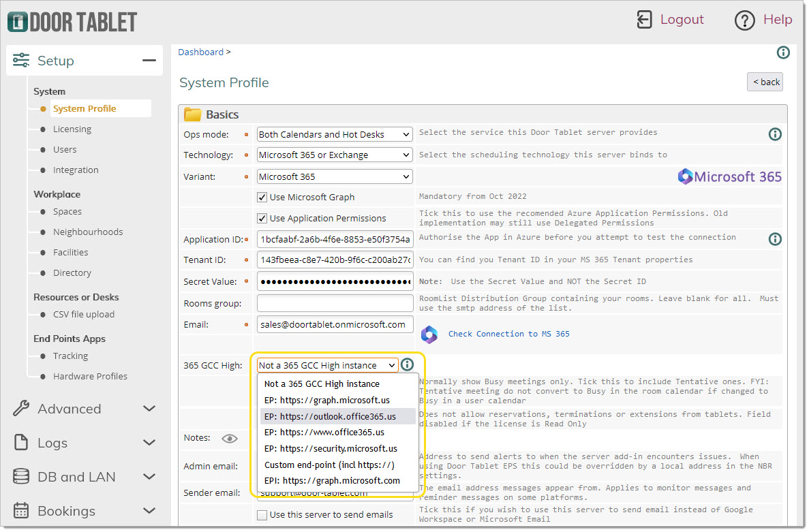
Task: Uncheck Use Application Permissions checkbox
Action: tap(262, 218)
